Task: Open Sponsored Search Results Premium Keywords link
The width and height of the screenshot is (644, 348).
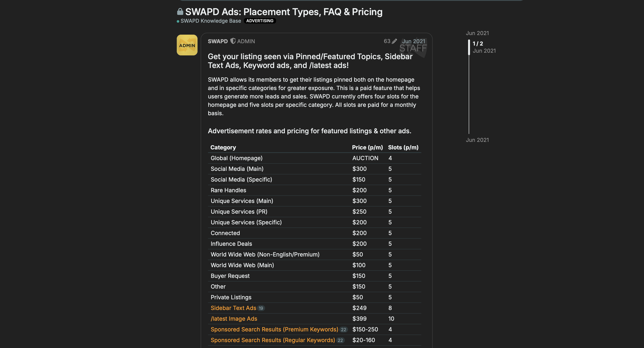Action: click(274, 330)
